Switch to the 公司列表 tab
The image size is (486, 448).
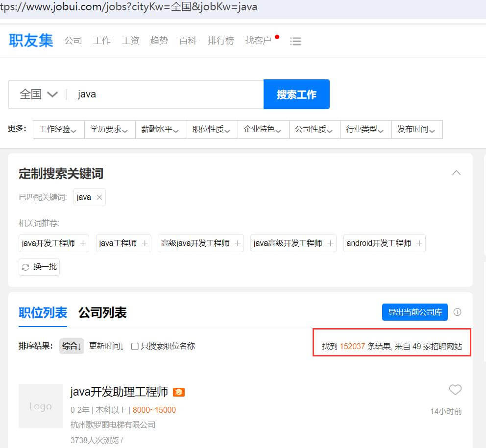point(102,312)
